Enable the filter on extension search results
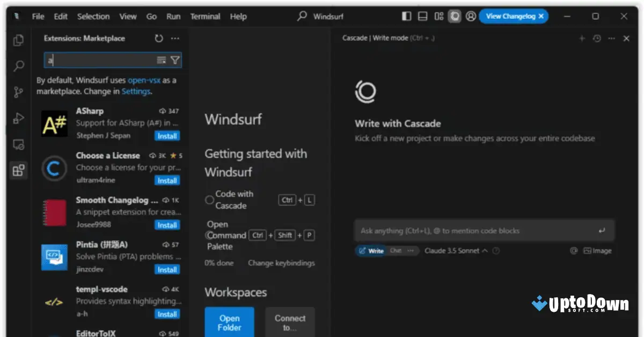The width and height of the screenshot is (644, 337). pos(175,60)
